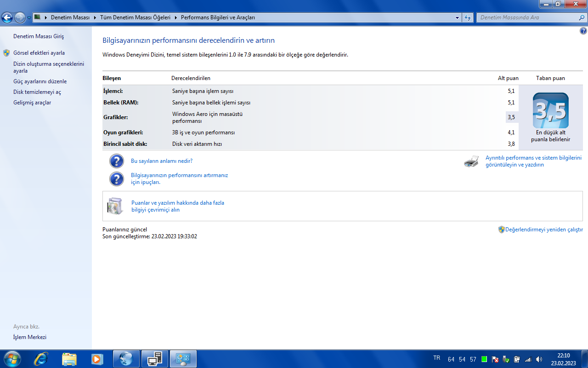Click the power plug battery tray icon
The width and height of the screenshot is (588, 368).
point(517,359)
